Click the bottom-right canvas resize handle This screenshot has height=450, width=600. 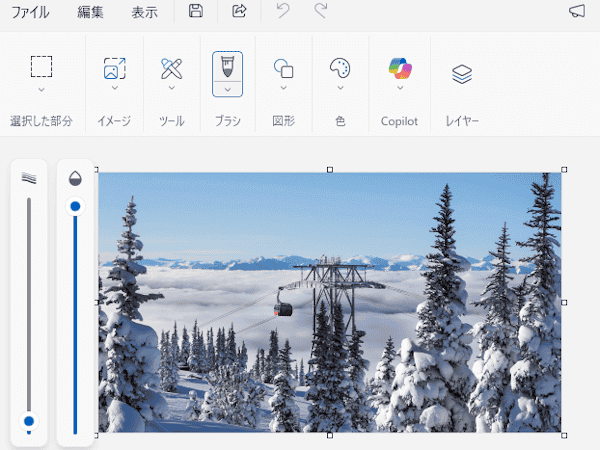(x=564, y=435)
